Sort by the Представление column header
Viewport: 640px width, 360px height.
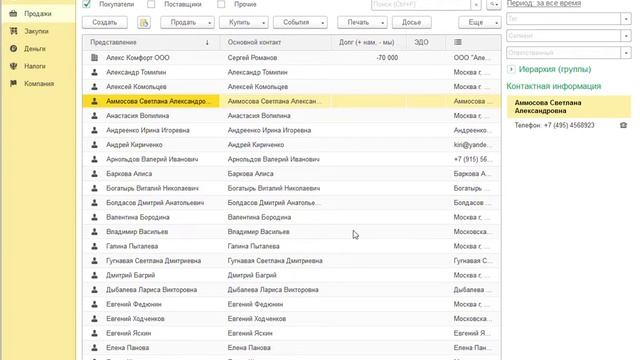coord(151,42)
